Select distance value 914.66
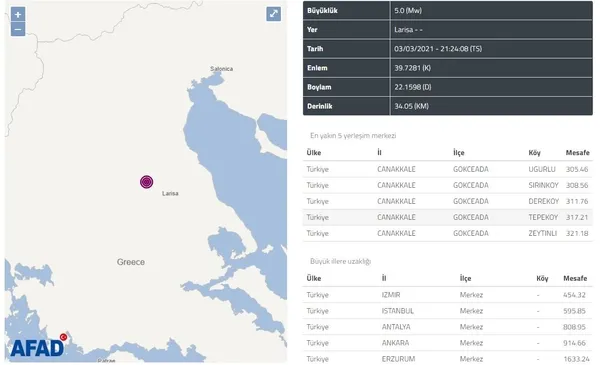The height and width of the screenshot is (365, 600). pyautogui.click(x=574, y=343)
